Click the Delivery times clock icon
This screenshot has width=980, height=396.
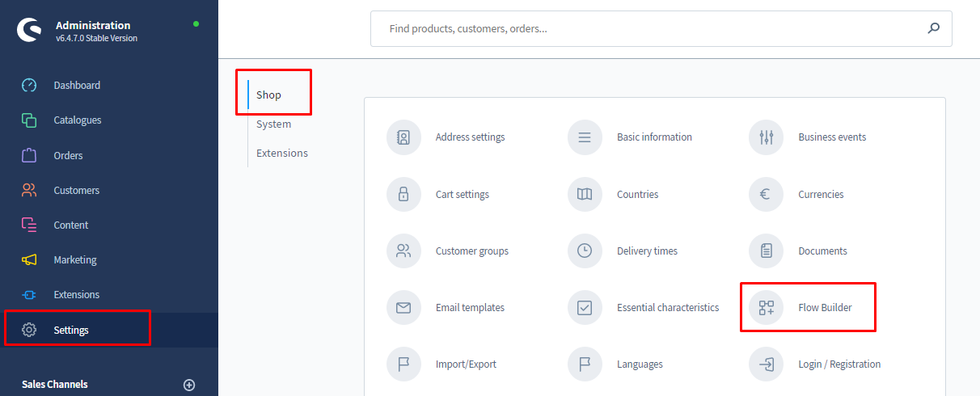(585, 251)
